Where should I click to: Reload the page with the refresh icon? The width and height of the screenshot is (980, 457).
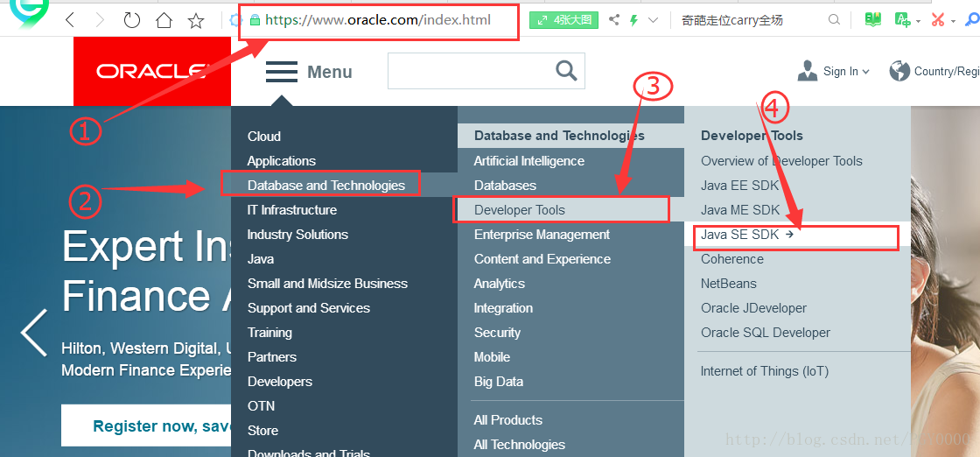click(132, 20)
